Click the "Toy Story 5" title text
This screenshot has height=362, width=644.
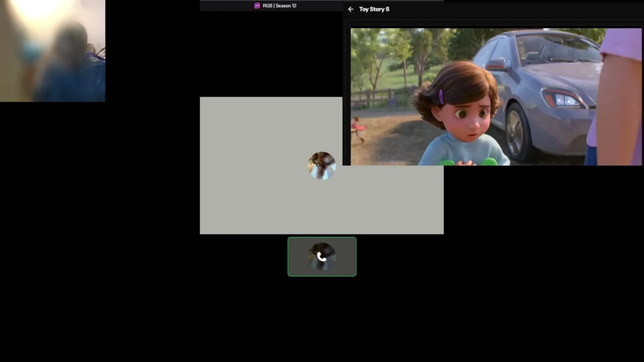(374, 9)
